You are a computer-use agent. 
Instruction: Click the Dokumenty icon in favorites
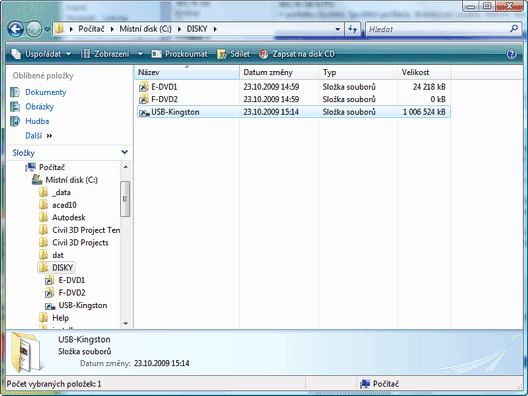15,92
